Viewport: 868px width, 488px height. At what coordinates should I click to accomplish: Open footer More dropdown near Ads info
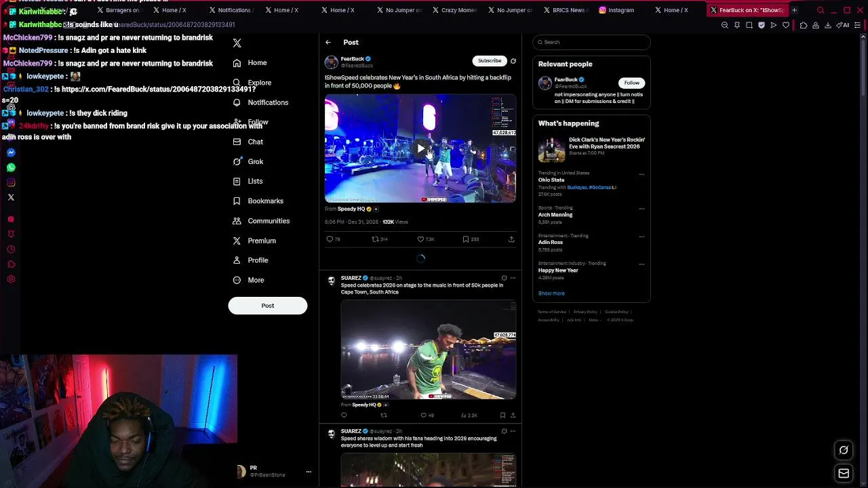pos(595,320)
